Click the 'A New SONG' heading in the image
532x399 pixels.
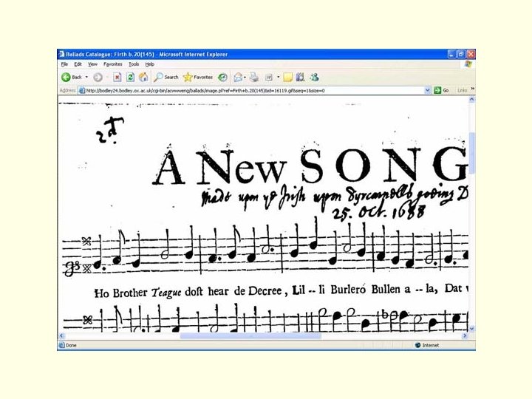point(310,166)
